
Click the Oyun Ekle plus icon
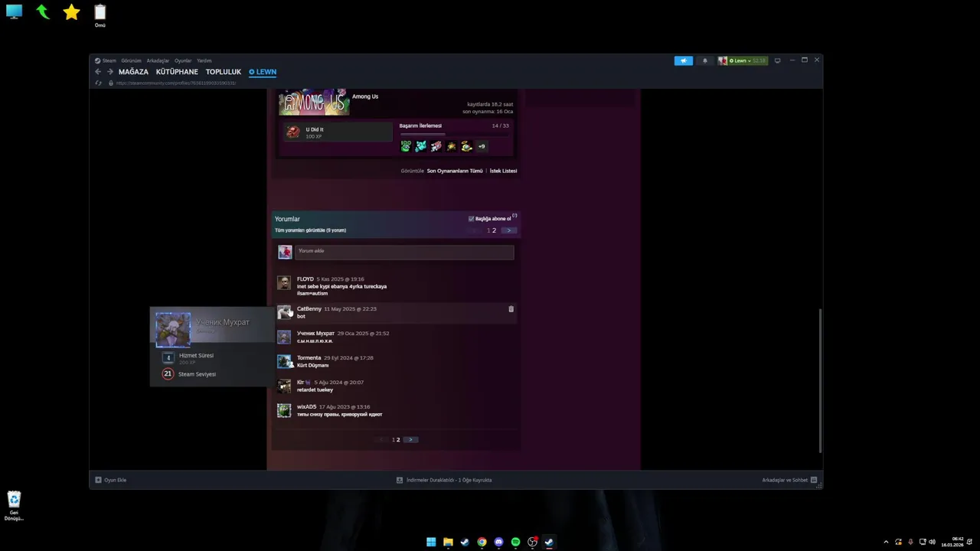(98, 480)
